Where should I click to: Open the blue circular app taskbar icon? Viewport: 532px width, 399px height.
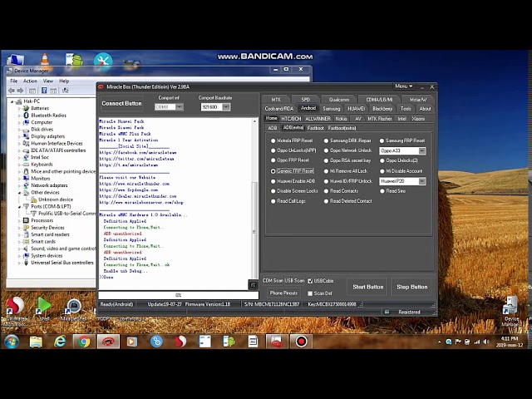click(156, 342)
